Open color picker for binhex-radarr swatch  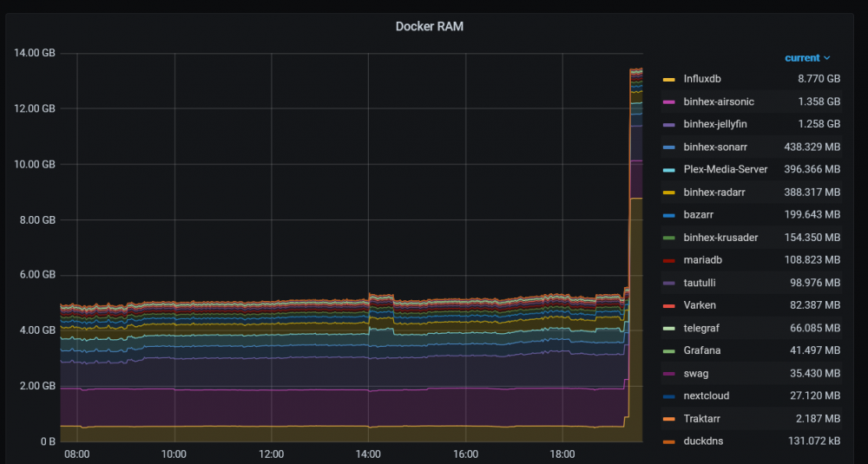[668, 193]
